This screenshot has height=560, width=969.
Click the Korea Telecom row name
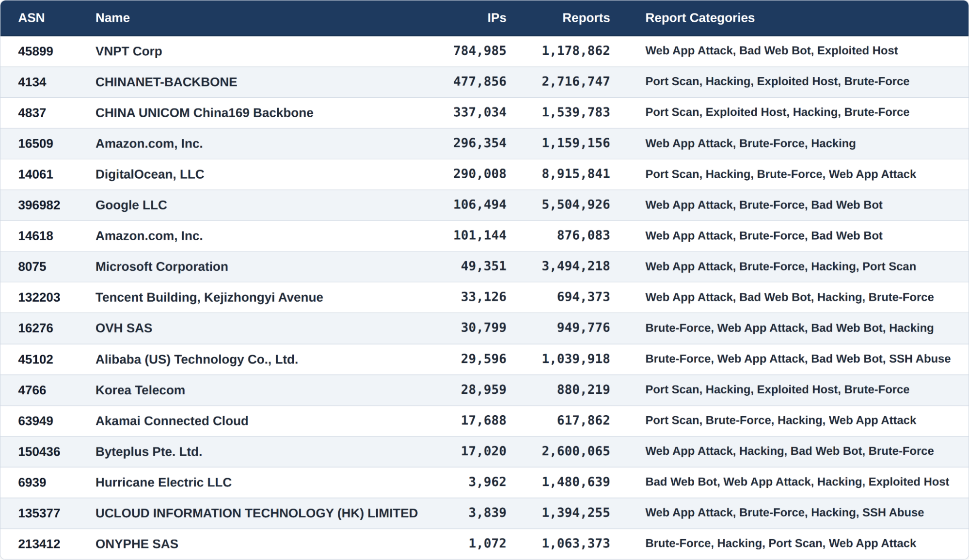pos(140,390)
